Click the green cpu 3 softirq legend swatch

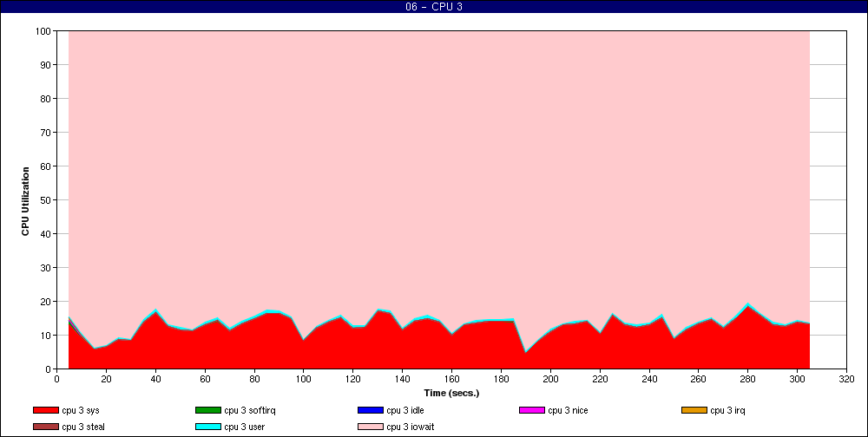(208, 410)
